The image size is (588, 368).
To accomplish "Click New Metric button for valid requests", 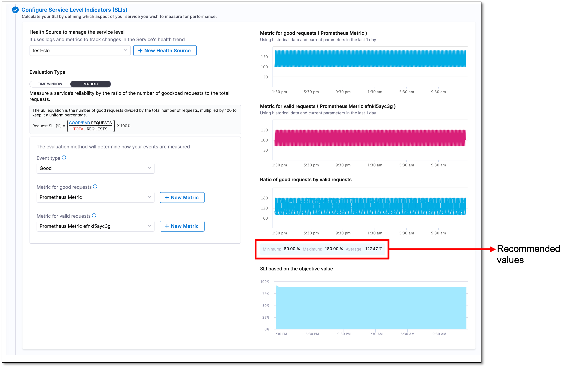I will coord(182,226).
